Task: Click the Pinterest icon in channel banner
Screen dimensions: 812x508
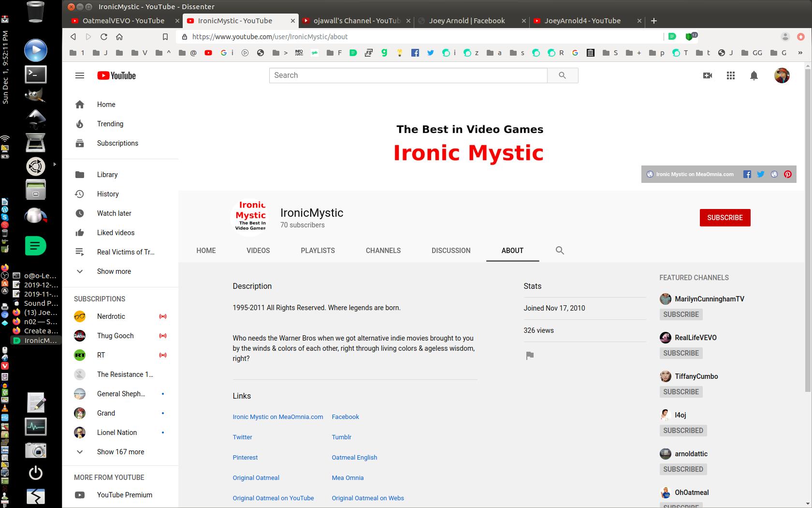Action: (x=788, y=174)
